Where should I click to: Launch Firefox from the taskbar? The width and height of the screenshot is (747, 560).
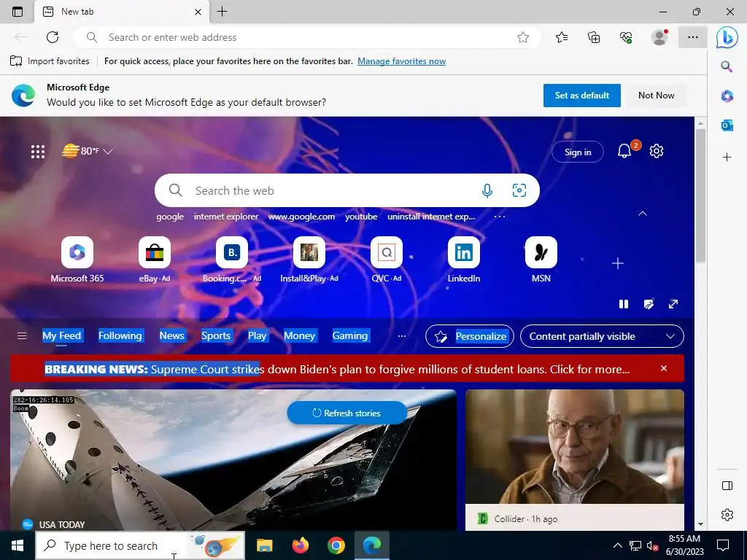pyautogui.click(x=300, y=545)
